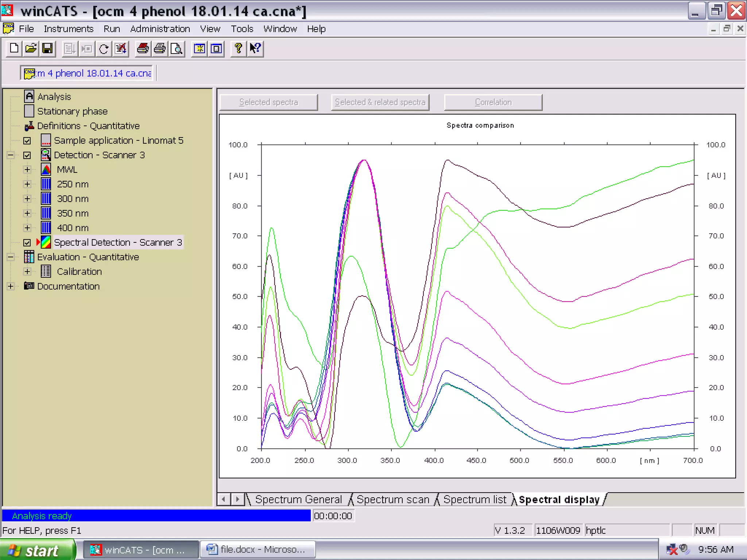The width and height of the screenshot is (747, 560).
Task: Toggle Detection - Scanner 3 checkbox
Action: pyautogui.click(x=27, y=155)
